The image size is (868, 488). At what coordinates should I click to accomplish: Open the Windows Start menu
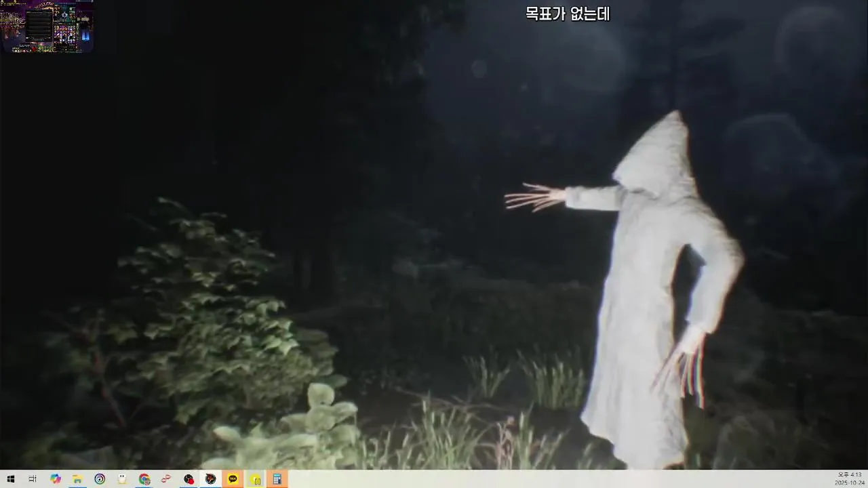click(11, 479)
